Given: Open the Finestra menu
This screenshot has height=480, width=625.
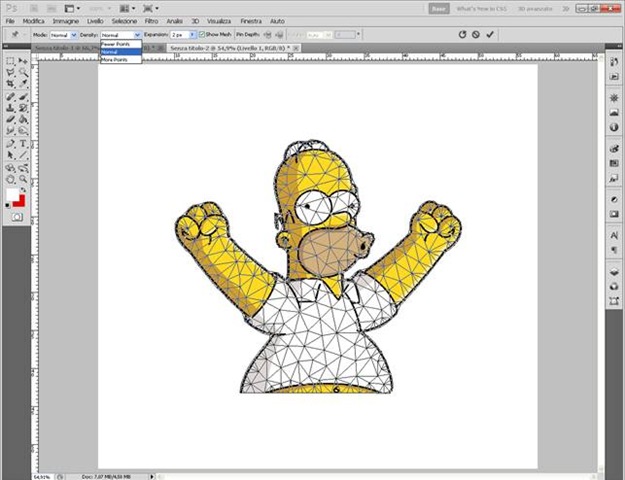Looking at the screenshot, I should pos(251,21).
